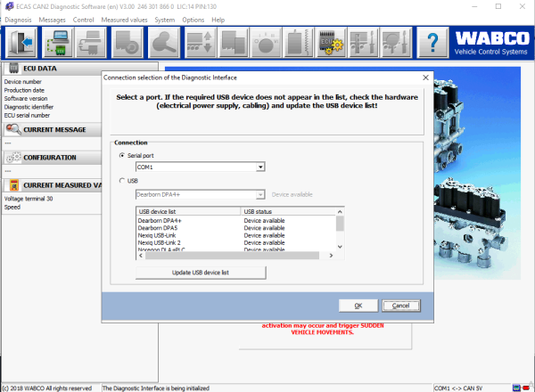This screenshot has width=535, height=392.
Task: Click the CURRENT MESSAGE magnifier icon
Action: coord(13,129)
